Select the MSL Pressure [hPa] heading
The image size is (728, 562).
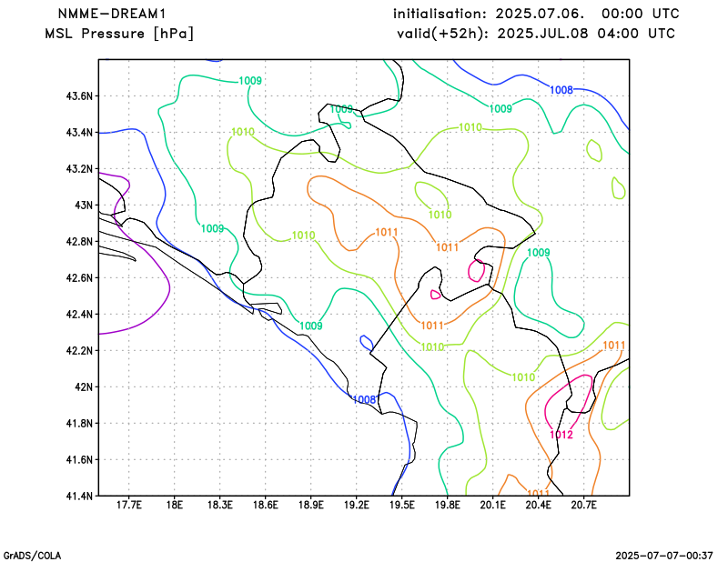click(x=119, y=34)
